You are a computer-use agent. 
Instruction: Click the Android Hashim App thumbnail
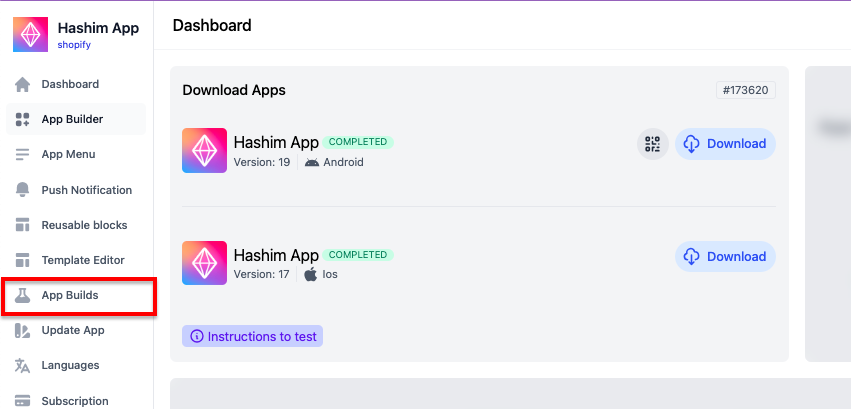point(204,150)
